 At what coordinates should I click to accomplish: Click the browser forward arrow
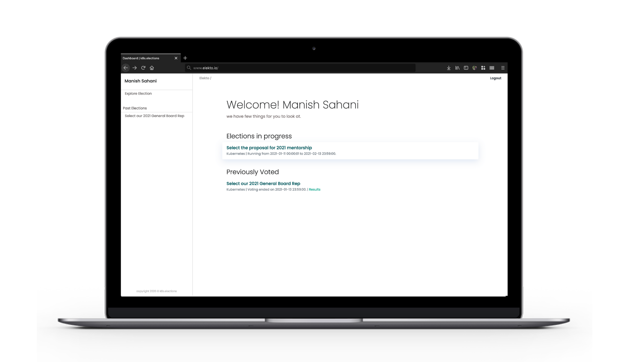(135, 68)
